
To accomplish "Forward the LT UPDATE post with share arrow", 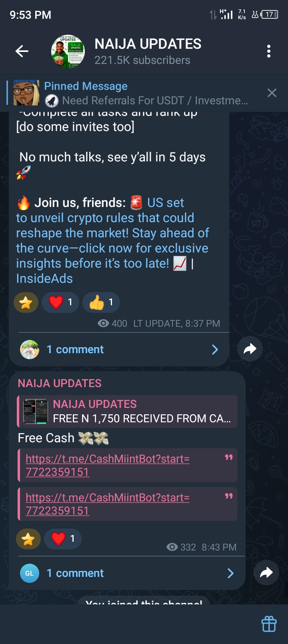I will click(x=250, y=349).
